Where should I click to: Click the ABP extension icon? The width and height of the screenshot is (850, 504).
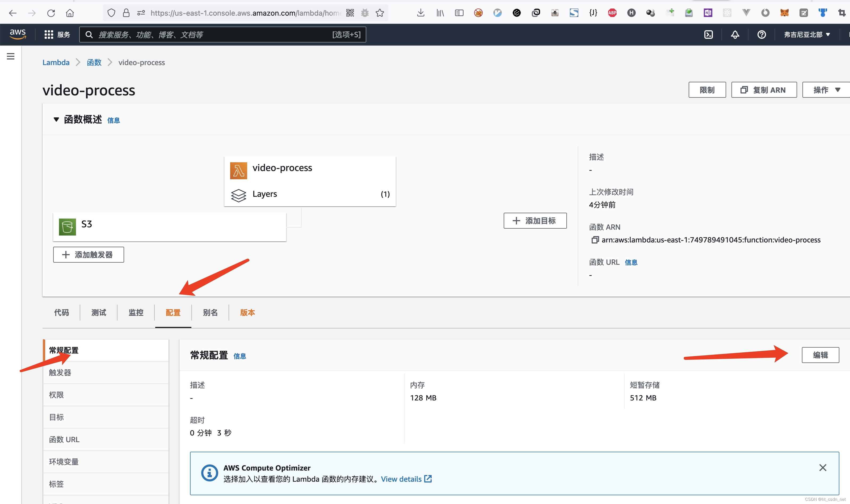coord(612,13)
